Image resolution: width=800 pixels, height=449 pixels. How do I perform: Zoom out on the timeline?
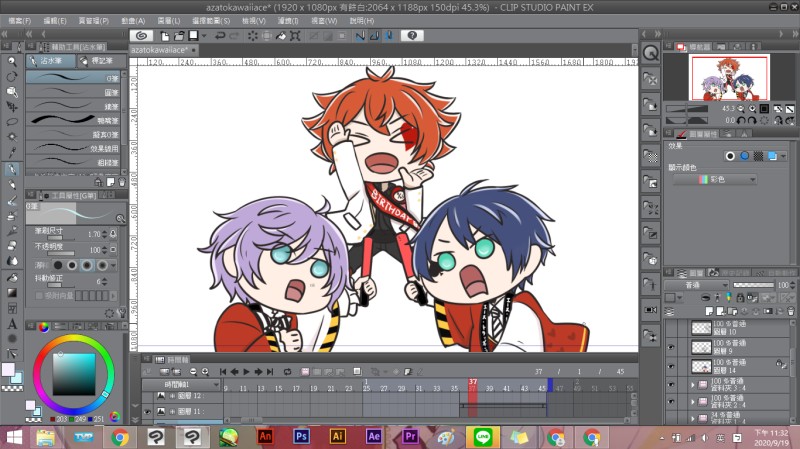[193, 372]
